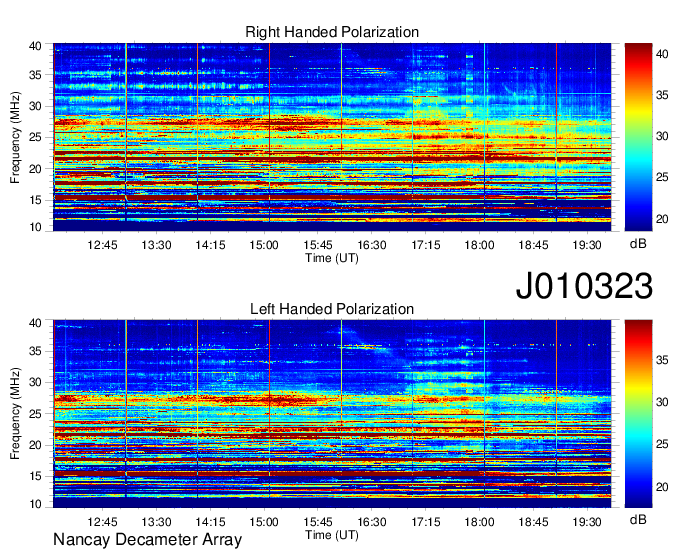Screen dimensions: 680x552
Task: Click 15:45 tick on upper plot time axis
Action: (318, 245)
